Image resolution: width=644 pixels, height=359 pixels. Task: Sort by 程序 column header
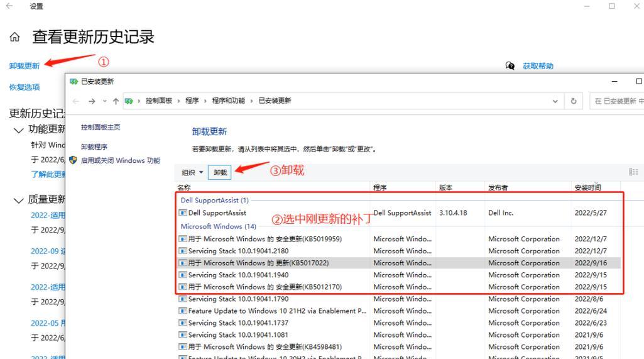[380, 187]
